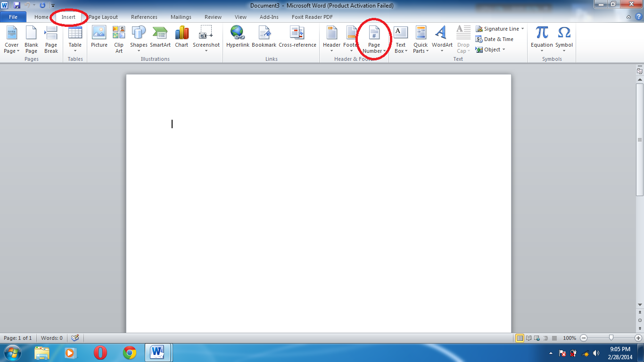644x362 pixels.
Task: Open Opera browser from the taskbar
Action: click(100, 353)
